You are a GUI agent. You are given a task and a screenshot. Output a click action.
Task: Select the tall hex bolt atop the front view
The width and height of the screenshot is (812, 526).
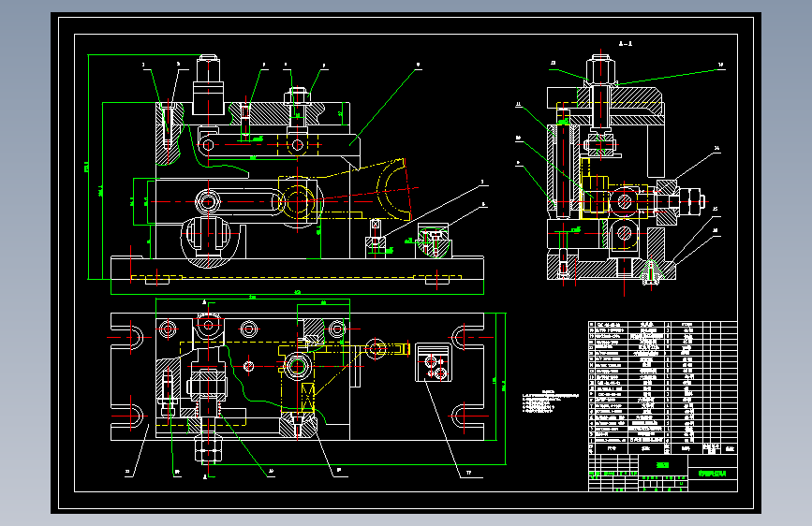click(x=209, y=84)
